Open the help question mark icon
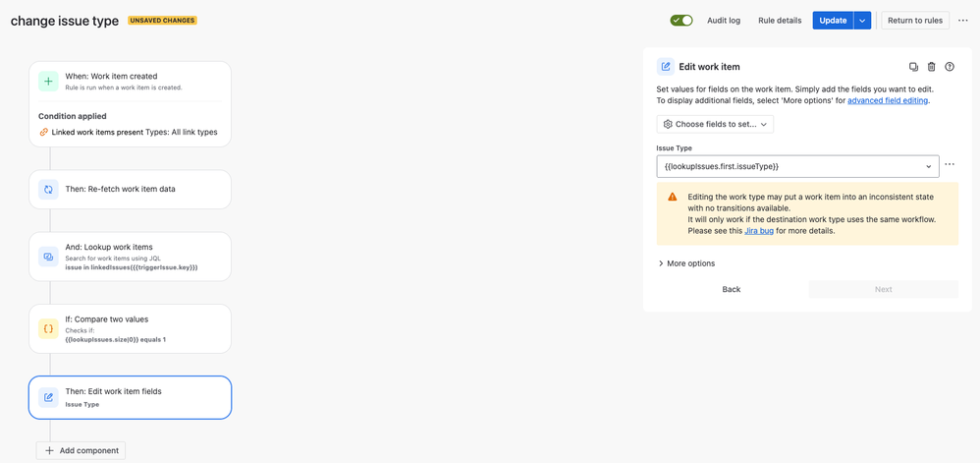Viewport: 980px width, 463px height. [950, 67]
